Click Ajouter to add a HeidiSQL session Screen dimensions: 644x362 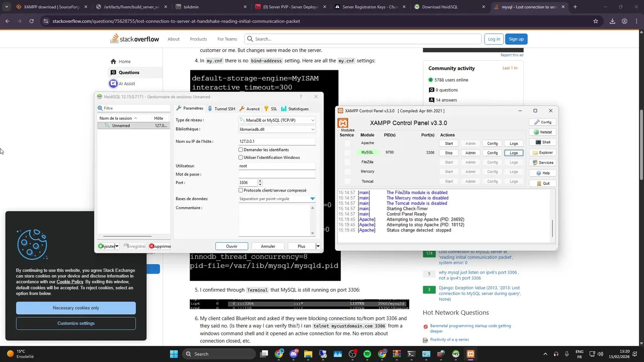[x=106, y=246]
